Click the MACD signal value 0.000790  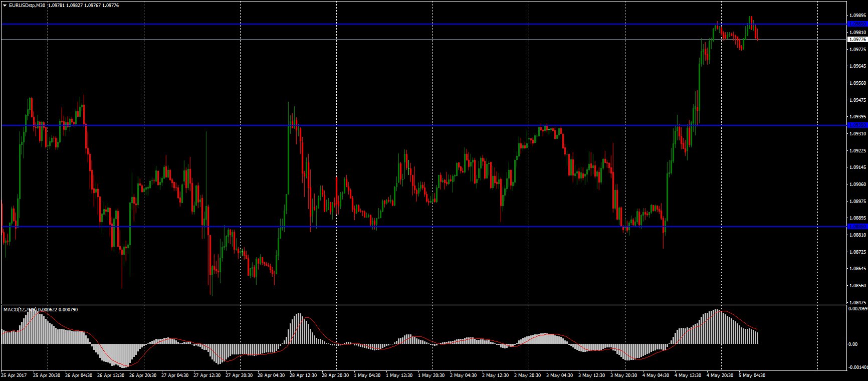(68, 310)
